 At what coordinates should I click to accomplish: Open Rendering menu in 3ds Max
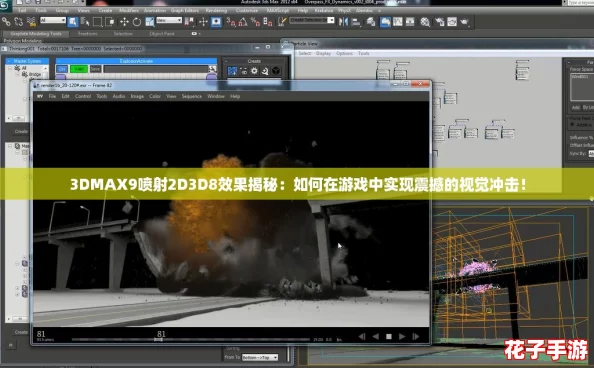(216, 11)
